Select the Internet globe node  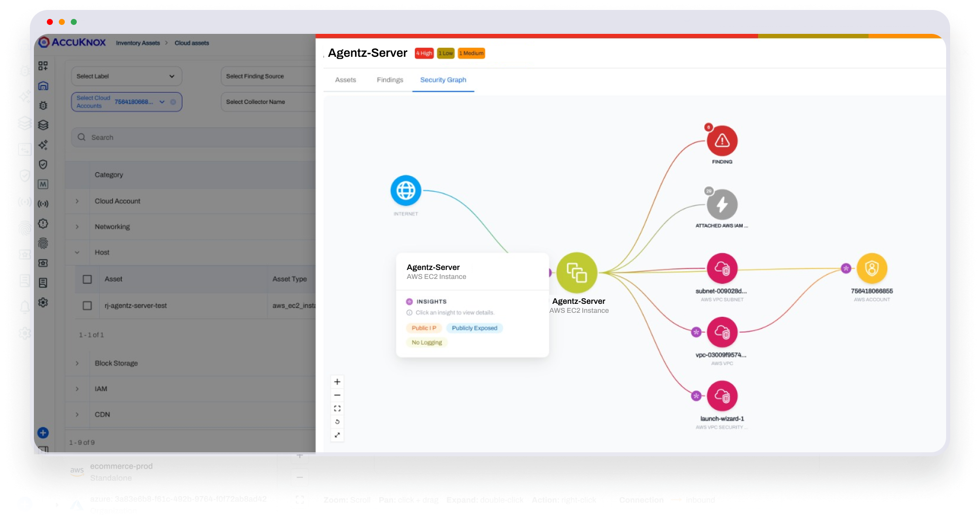(406, 190)
